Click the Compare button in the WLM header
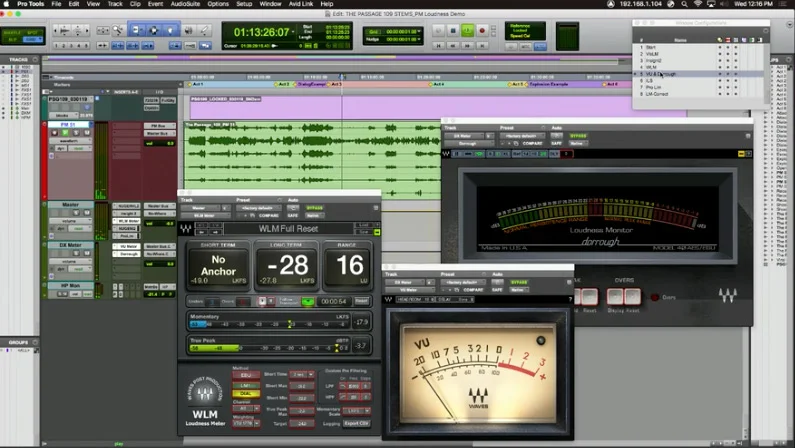 click(x=269, y=216)
